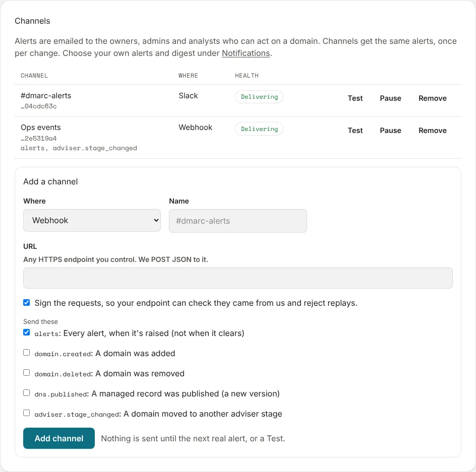Select the #dmarc-alerts channel name
This screenshot has height=472, width=476.
46,96
